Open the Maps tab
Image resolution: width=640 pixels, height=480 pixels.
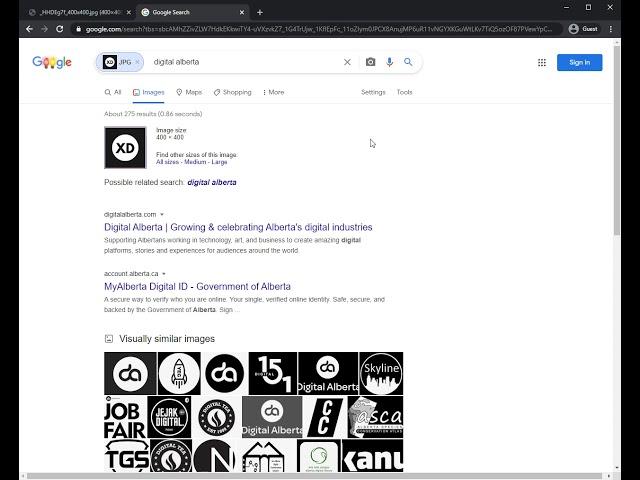point(189,92)
